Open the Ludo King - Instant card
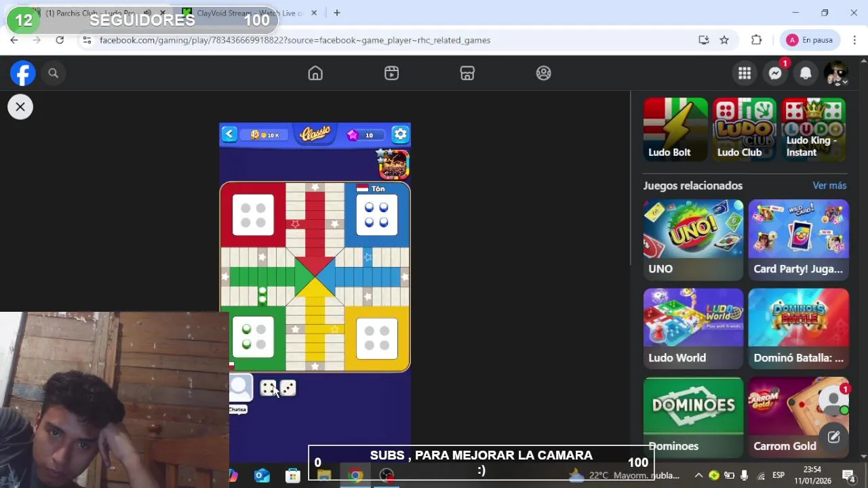This screenshot has height=488, width=868. (814, 129)
